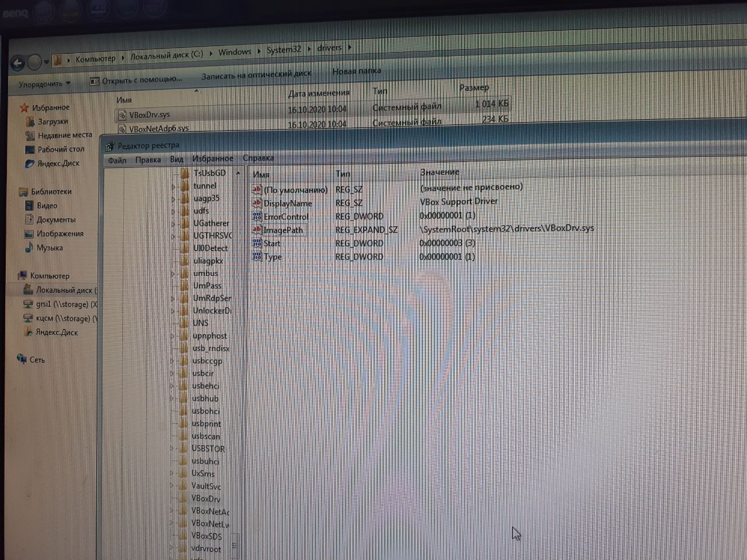
Task: Select the TsUsbGD registry key
Action: (209, 173)
